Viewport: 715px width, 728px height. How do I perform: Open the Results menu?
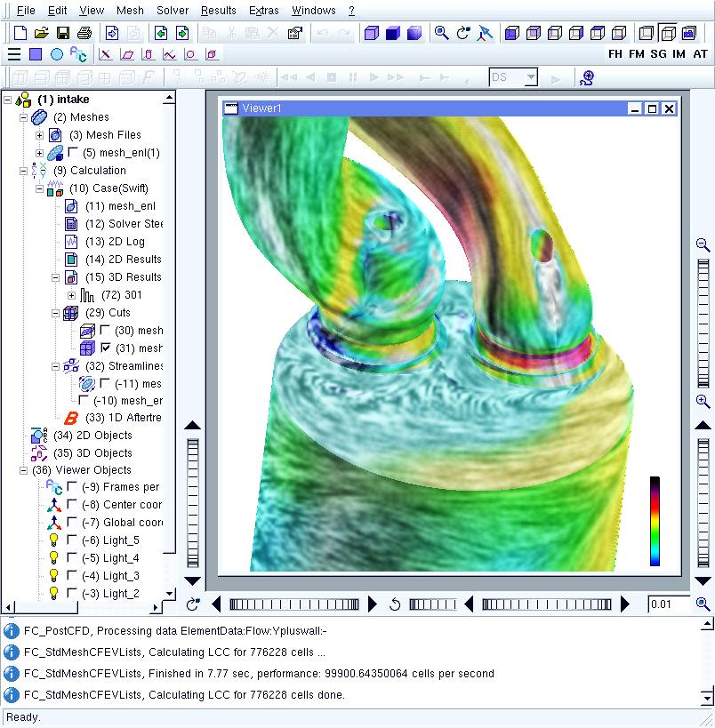(218, 11)
